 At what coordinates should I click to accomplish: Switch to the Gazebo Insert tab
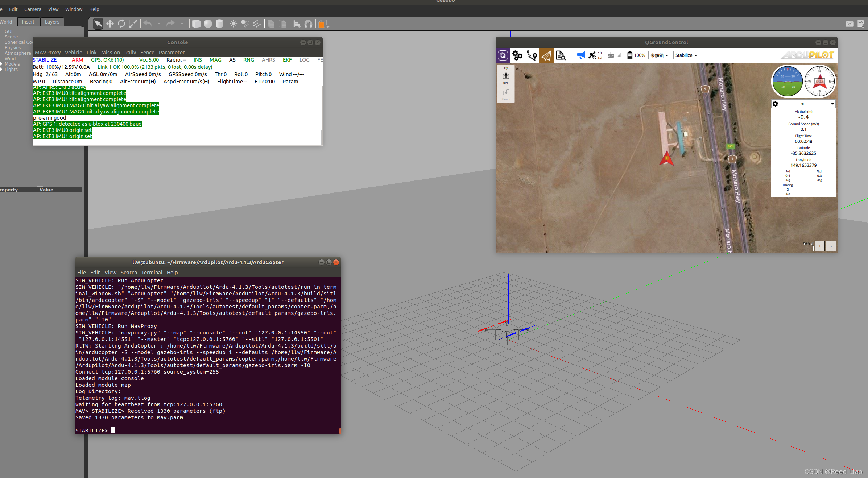28,22
